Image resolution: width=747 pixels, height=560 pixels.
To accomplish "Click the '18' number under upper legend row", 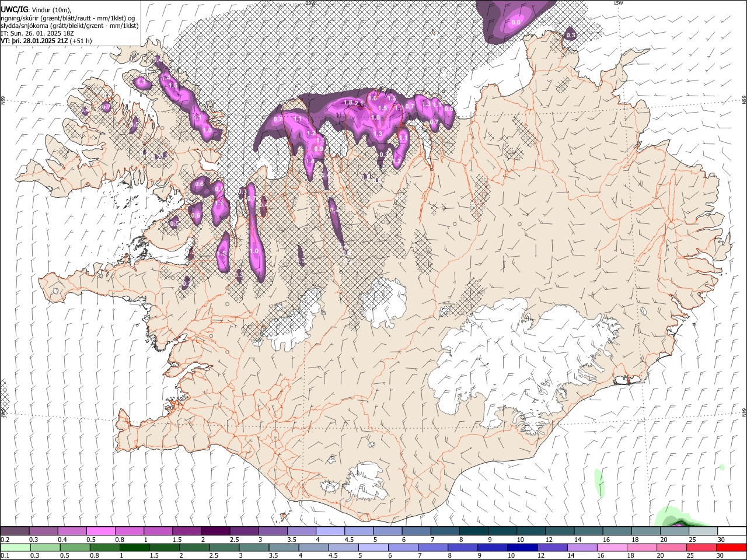I will [x=634, y=540].
